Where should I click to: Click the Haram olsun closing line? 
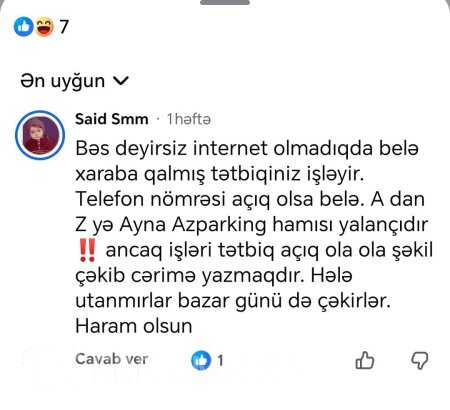134,326
